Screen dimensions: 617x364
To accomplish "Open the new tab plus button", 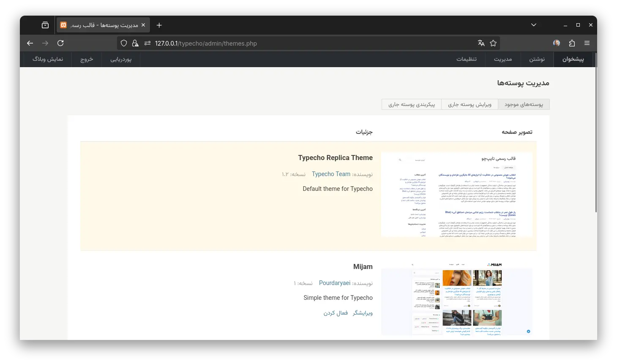I will pos(159,25).
